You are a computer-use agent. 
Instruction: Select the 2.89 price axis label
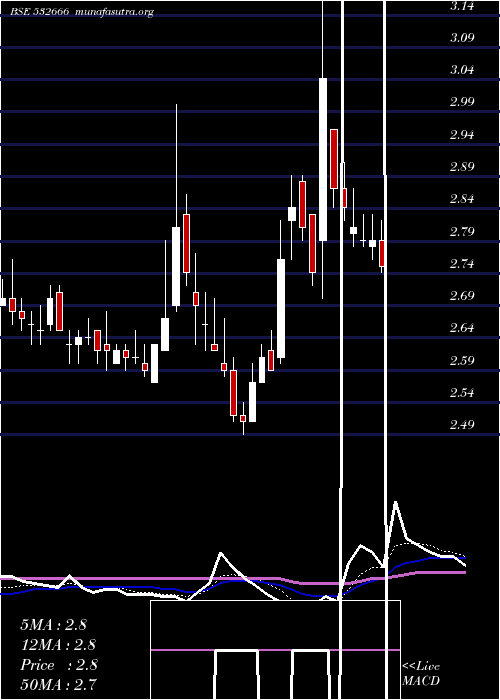[x=462, y=167]
